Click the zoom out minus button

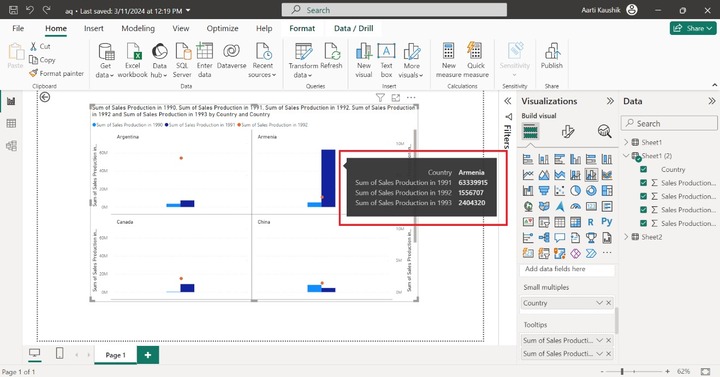(602, 371)
